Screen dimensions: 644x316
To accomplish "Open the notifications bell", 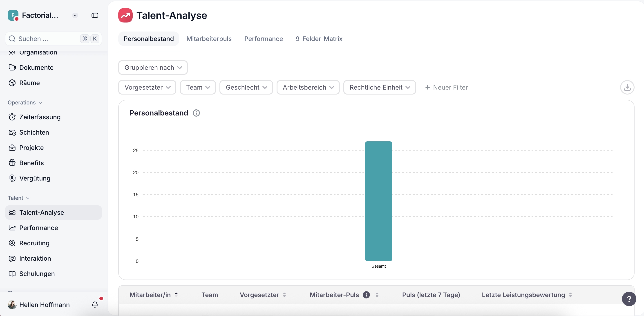I will pos(95,304).
